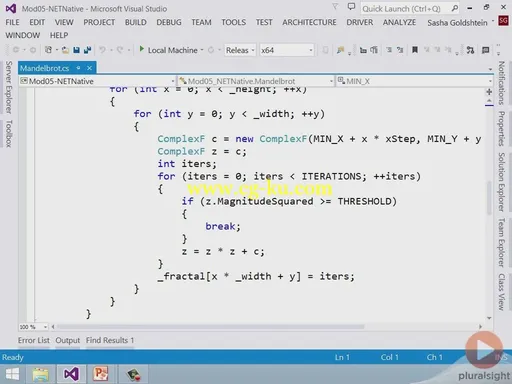Click the Quick Launch search magnifier
Screen dimensions: 512x384
pyautogui.click(x=455, y=8)
